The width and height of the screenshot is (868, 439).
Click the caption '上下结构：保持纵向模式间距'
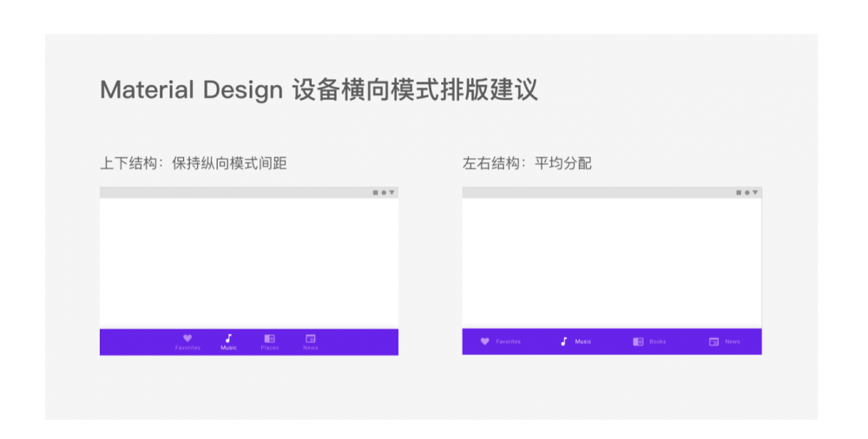194,163
